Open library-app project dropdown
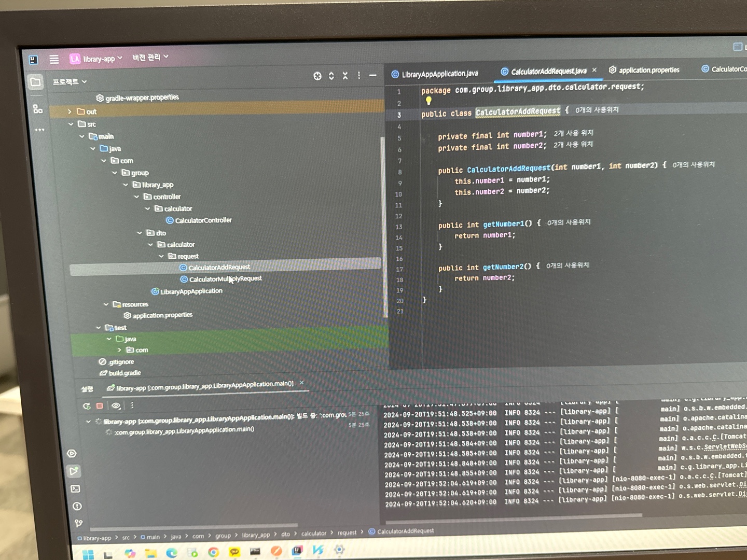Screen dimensions: 747x560 click(x=96, y=59)
